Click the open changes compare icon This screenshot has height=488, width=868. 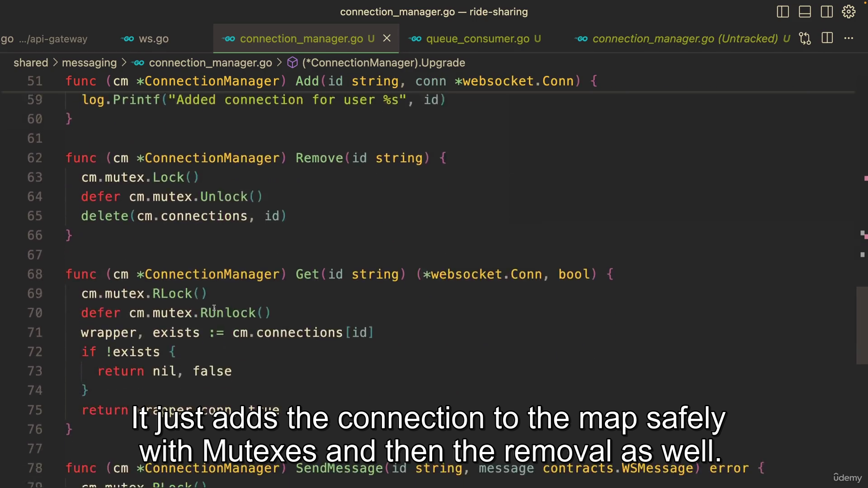805,38
